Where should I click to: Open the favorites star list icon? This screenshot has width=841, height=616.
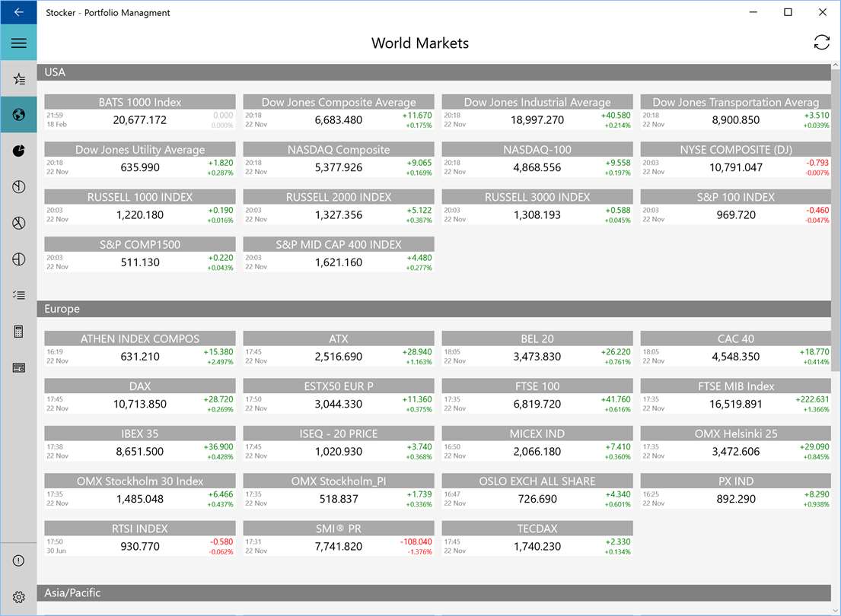click(18, 79)
